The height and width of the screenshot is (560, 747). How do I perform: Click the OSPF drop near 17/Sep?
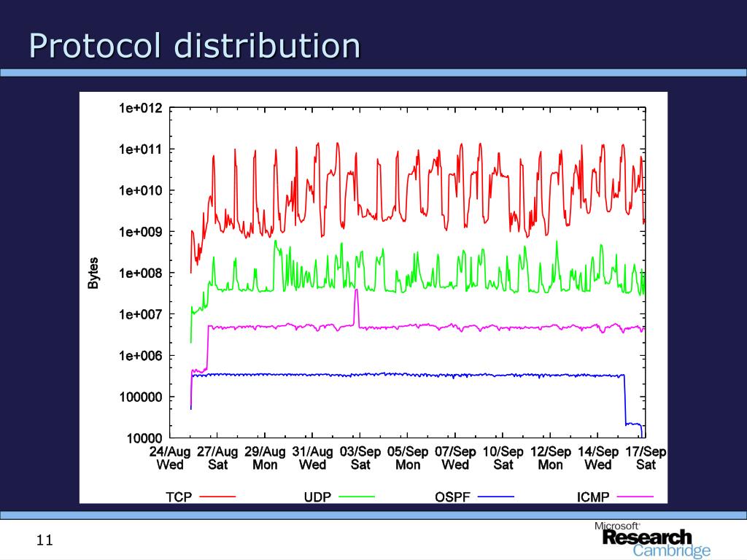[x=625, y=400]
